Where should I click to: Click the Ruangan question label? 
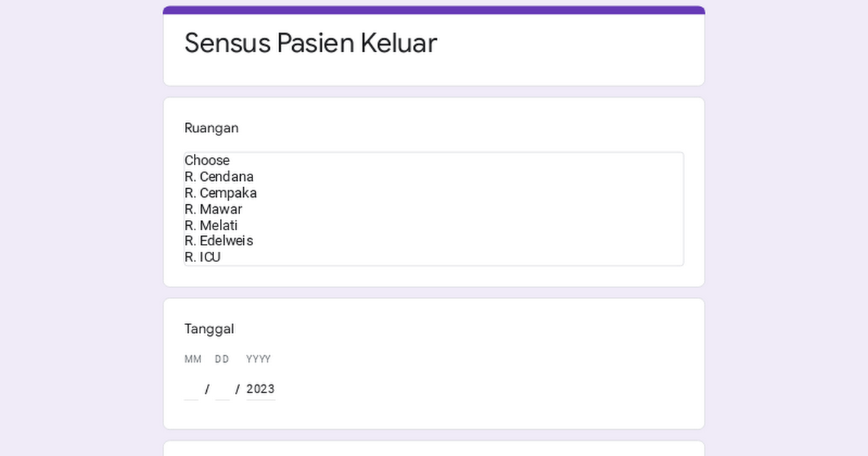click(x=211, y=128)
